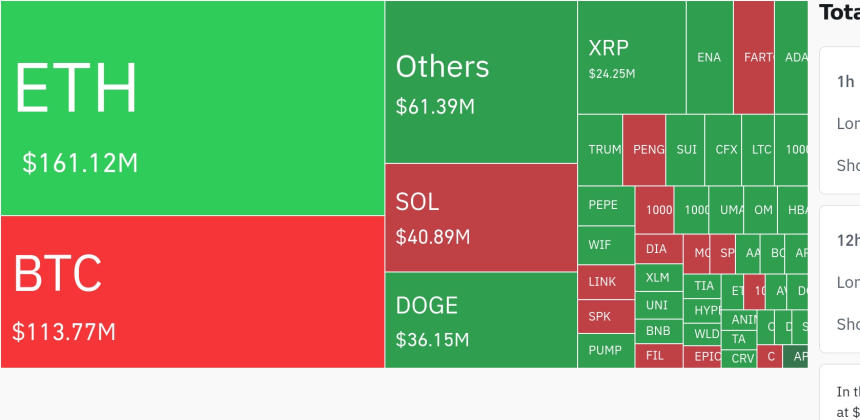Select the red SPK tile
The width and height of the screenshot is (860, 420).
(606, 317)
